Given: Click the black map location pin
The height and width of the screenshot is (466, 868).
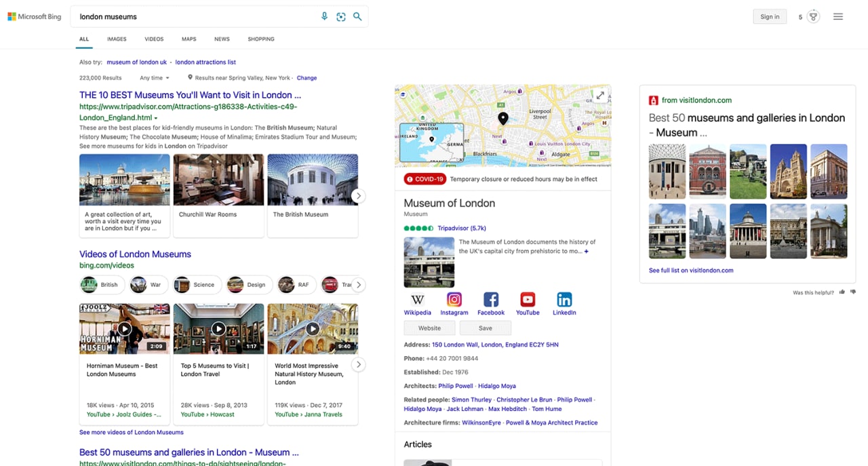Looking at the screenshot, I should [x=503, y=119].
